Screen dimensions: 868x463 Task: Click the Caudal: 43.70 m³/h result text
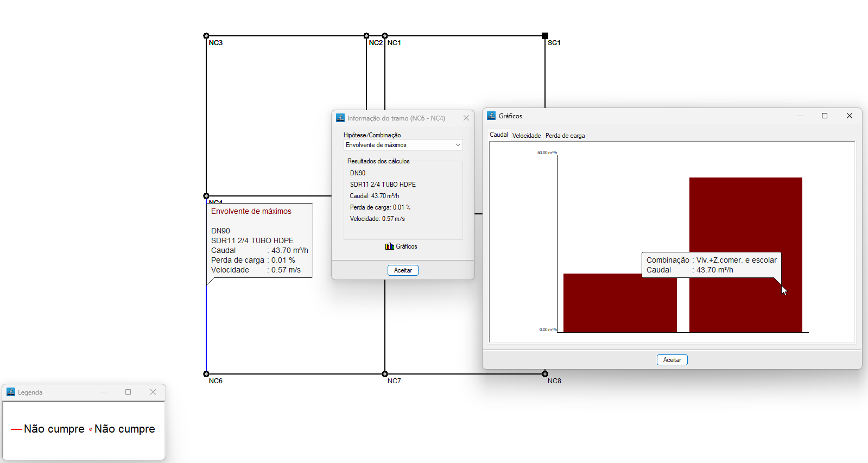375,196
